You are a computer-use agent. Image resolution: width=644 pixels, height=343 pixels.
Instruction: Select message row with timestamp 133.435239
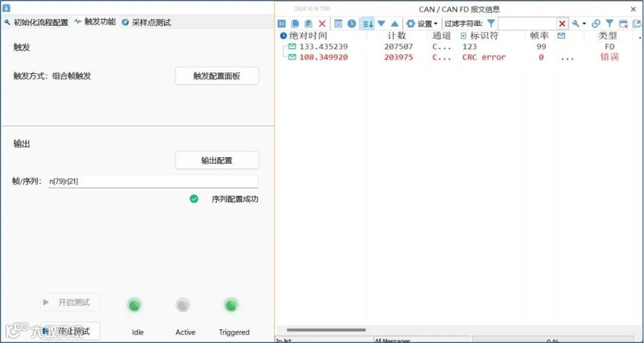click(460, 46)
